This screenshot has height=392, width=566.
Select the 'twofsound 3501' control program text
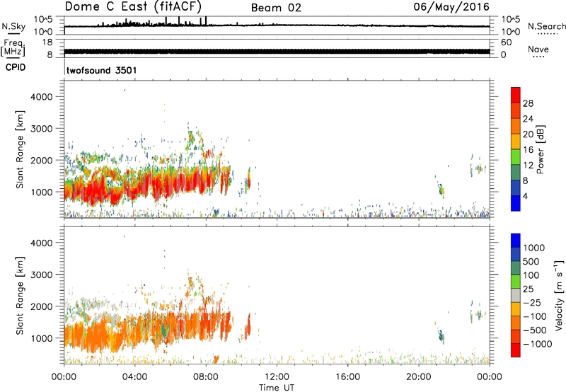pyautogui.click(x=101, y=70)
